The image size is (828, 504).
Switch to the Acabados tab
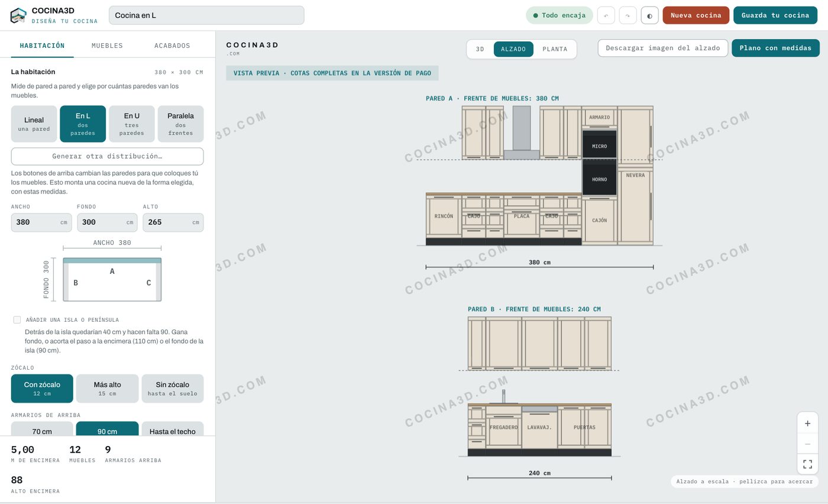[x=172, y=46]
